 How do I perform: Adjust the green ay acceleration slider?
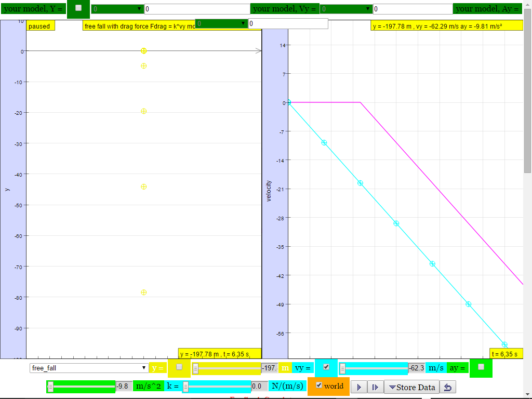(x=81, y=387)
